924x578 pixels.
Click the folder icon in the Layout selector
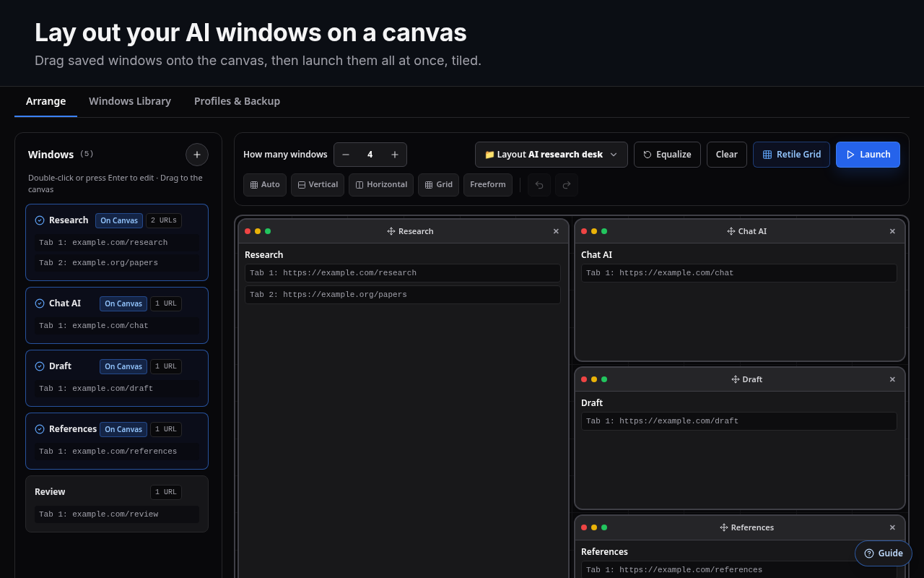(489, 155)
